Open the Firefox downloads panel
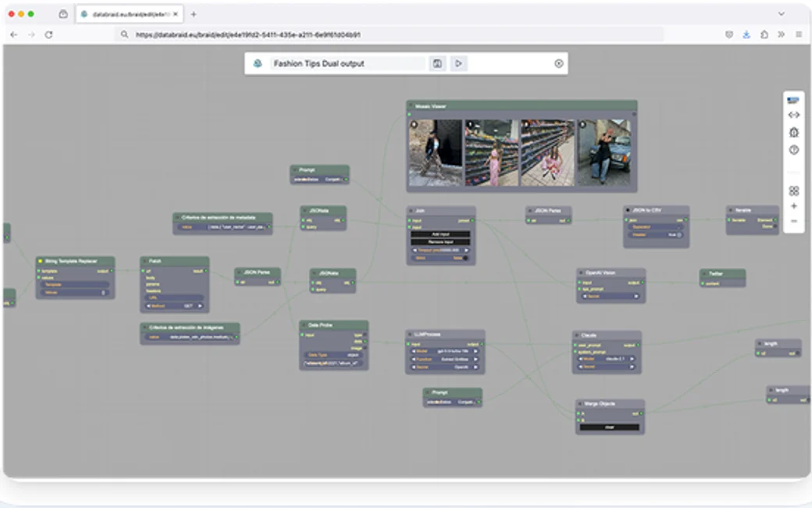 (746, 34)
